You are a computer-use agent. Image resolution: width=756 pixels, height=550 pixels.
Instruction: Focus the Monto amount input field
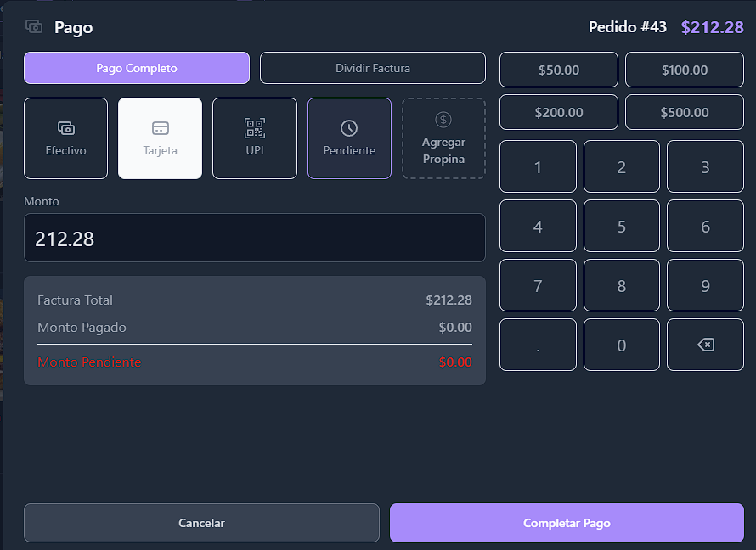coord(255,239)
